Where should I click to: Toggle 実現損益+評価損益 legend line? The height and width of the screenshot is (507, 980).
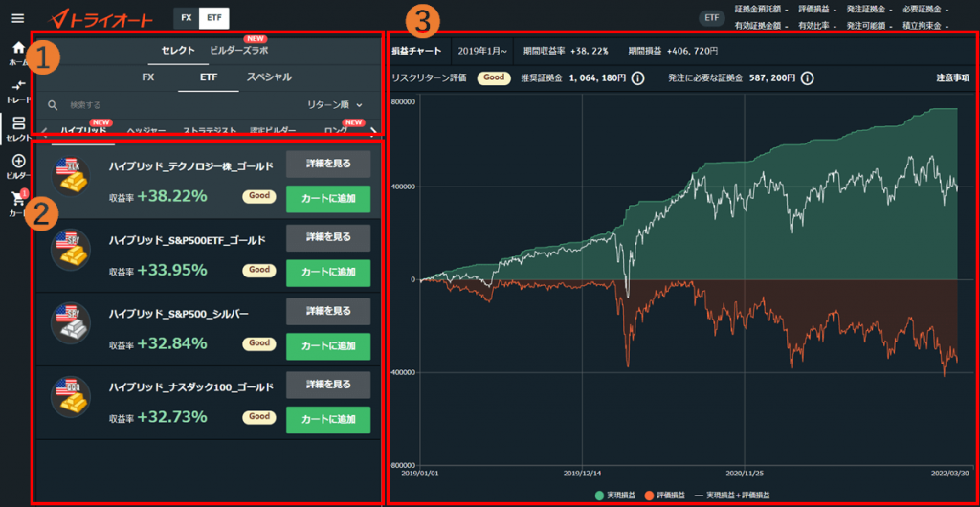point(733,496)
